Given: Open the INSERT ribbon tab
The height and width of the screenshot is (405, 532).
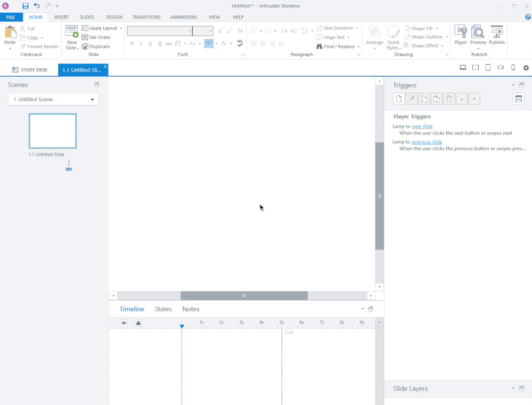Looking at the screenshot, I should pyautogui.click(x=61, y=17).
